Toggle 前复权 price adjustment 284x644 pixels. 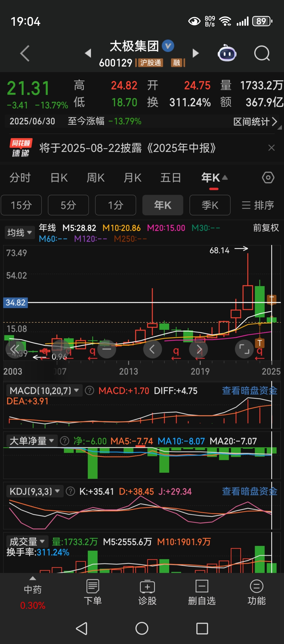266,228
